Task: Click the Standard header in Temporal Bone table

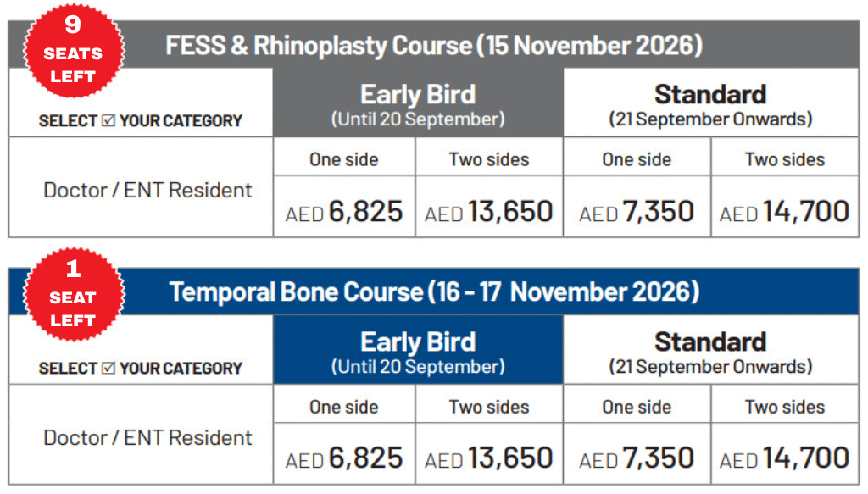Action: click(x=711, y=350)
